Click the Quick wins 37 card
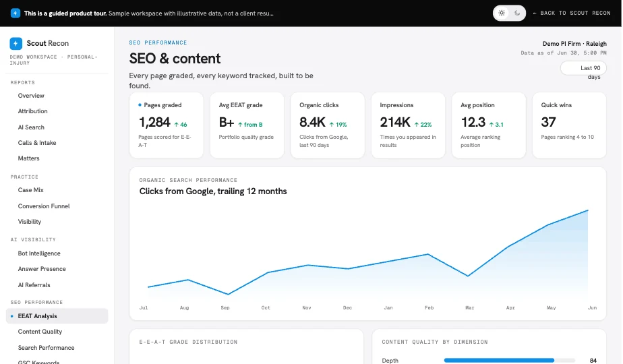623x364 pixels. 569,125
